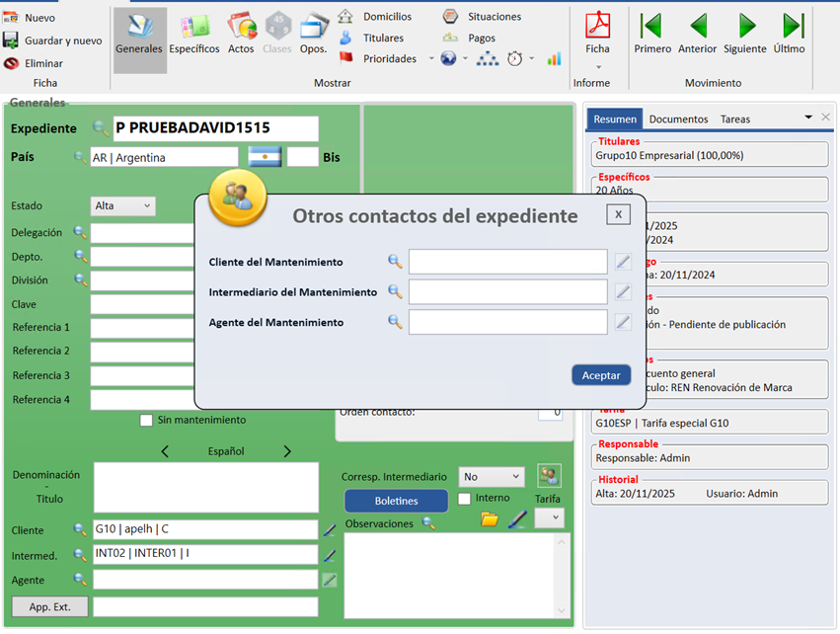
Task: Switch to the Documentos tab
Action: (x=678, y=119)
